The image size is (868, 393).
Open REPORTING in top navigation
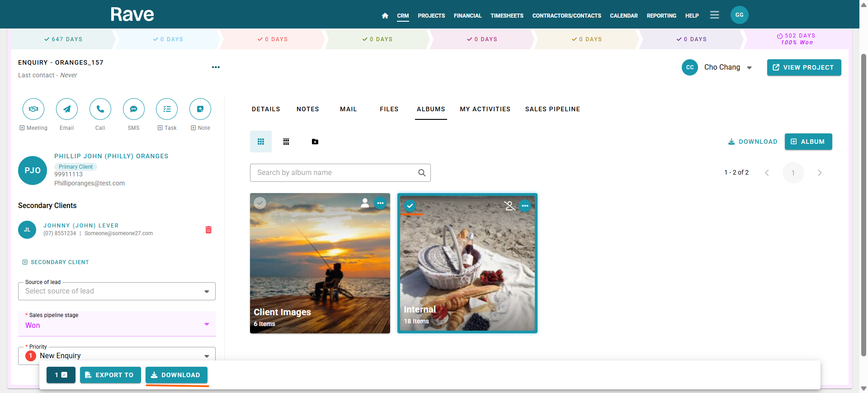[661, 16]
